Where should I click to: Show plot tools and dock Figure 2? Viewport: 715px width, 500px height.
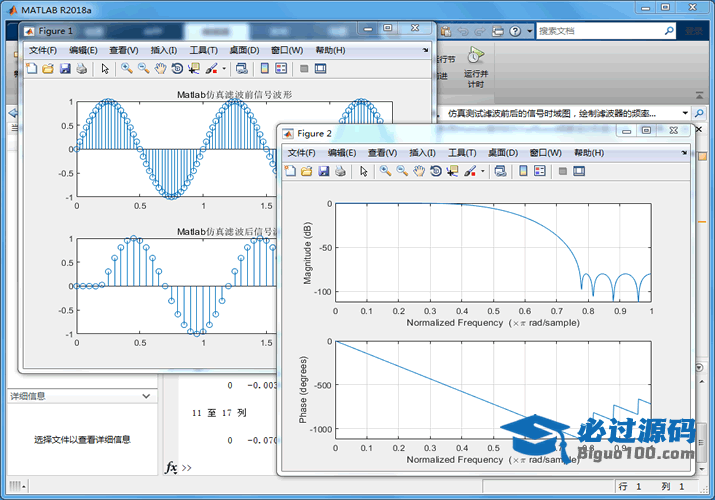579,171
